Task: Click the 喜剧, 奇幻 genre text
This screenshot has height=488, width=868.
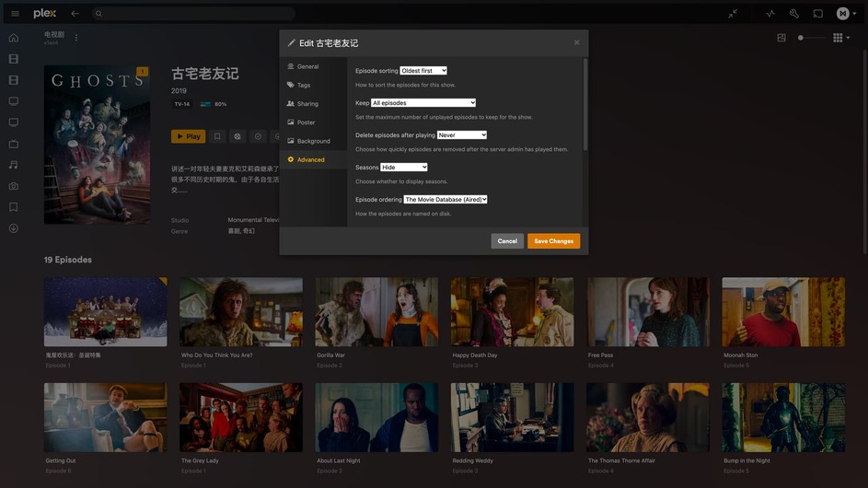Action: 241,231
